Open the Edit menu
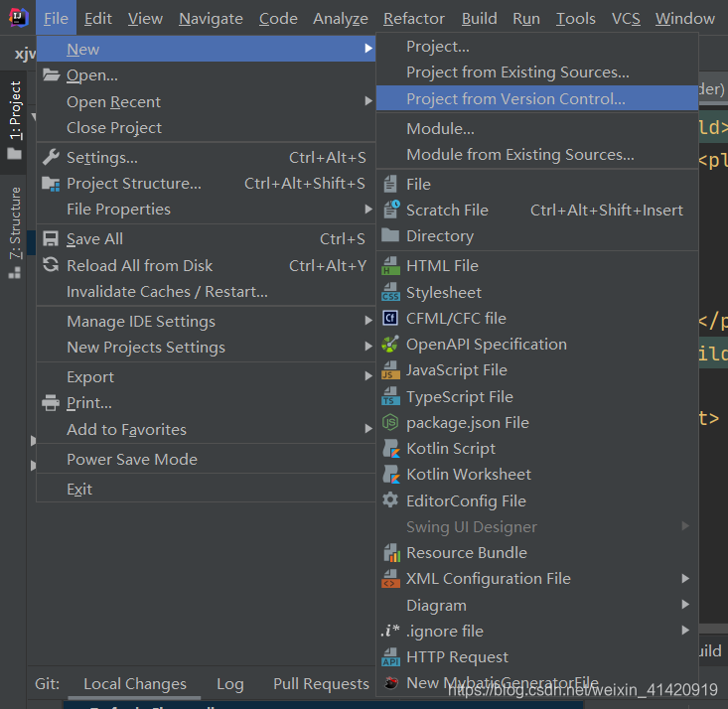Screen dimensions: 728x709 [x=98, y=19]
